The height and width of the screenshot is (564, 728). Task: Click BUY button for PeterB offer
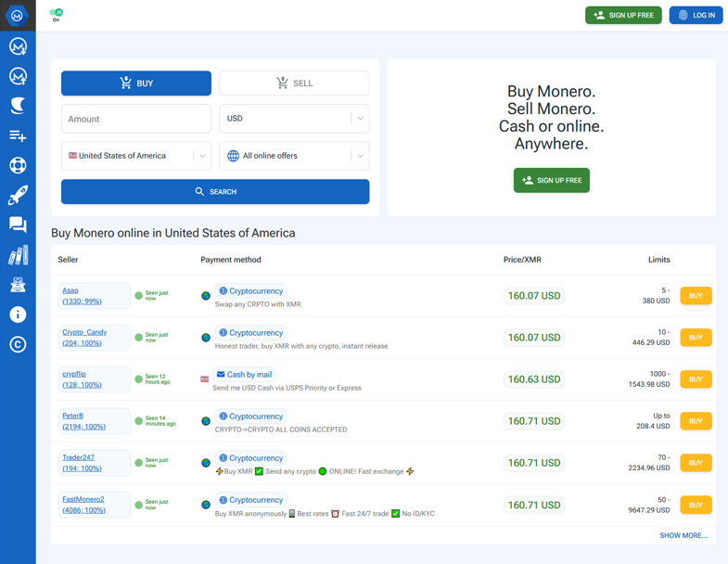click(696, 421)
